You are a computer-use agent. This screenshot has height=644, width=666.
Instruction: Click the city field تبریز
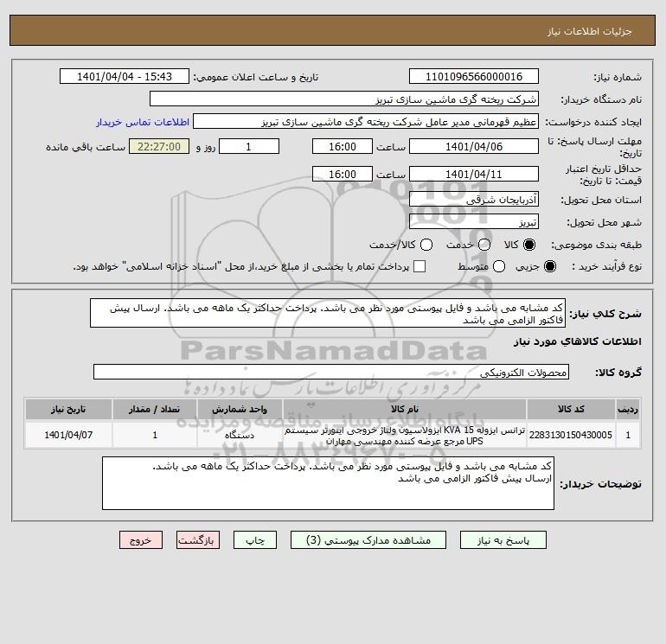tap(474, 221)
